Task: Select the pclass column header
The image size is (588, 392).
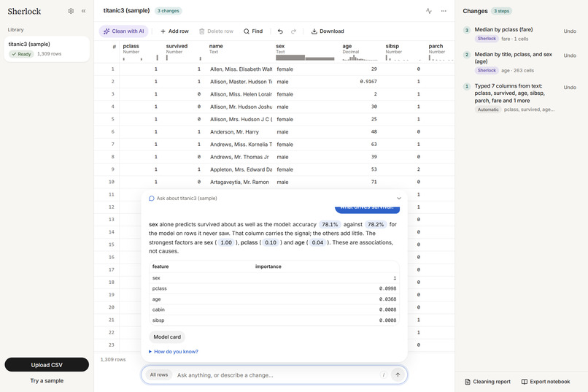Action: click(141, 51)
